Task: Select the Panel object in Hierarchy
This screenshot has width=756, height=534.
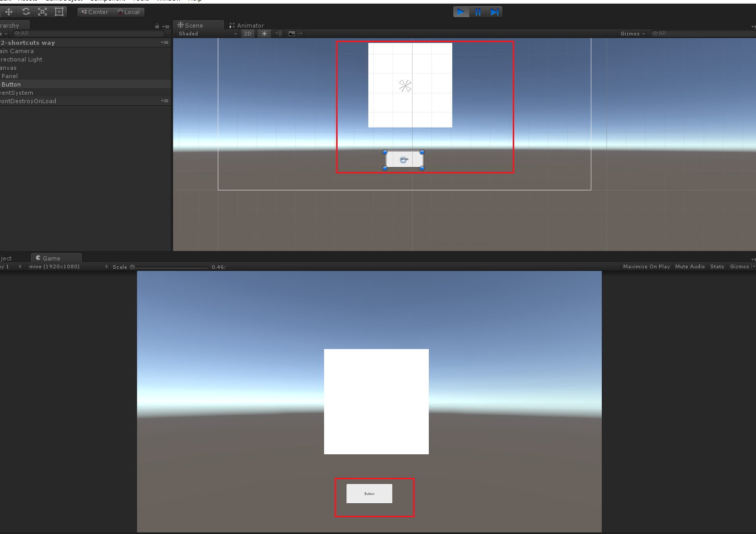Action: tap(85, 76)
